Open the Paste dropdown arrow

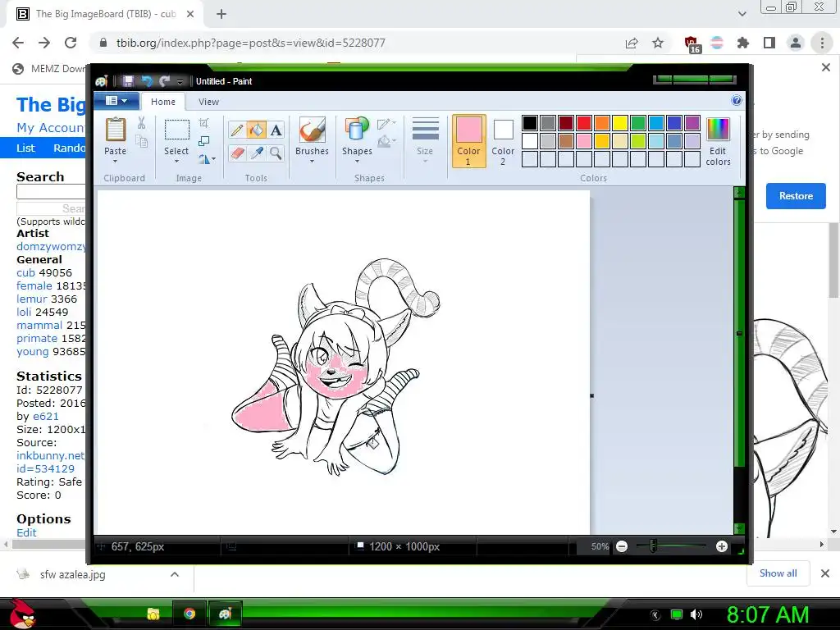click(115, 162)
